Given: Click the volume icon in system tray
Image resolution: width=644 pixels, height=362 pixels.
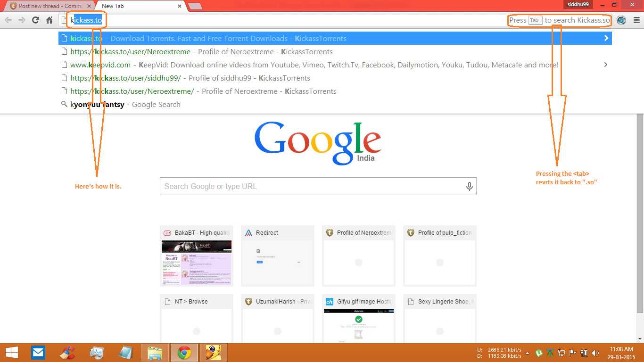Looking at the screenshot, I should coord(595,353).
